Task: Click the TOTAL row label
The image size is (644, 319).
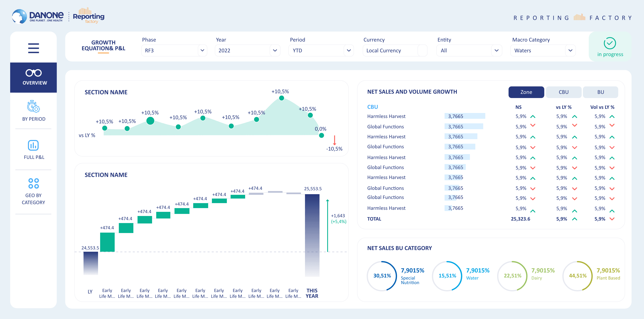Action: [374, 219]
